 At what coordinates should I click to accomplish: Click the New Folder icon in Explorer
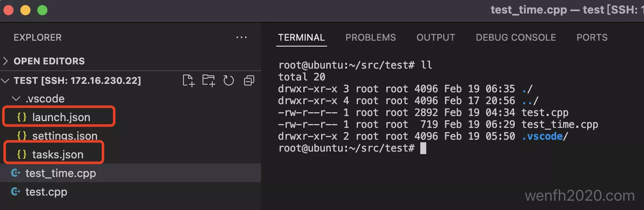(x=208, y=80)
